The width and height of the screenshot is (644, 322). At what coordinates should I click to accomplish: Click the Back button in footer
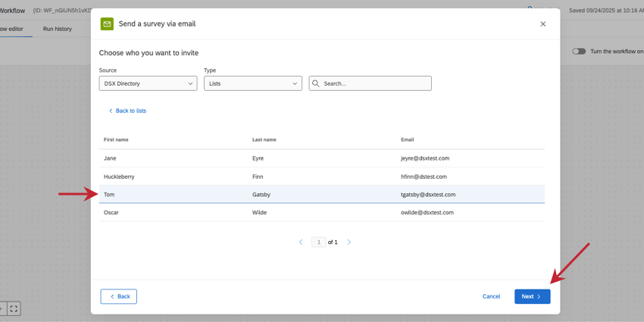(119, 296)
